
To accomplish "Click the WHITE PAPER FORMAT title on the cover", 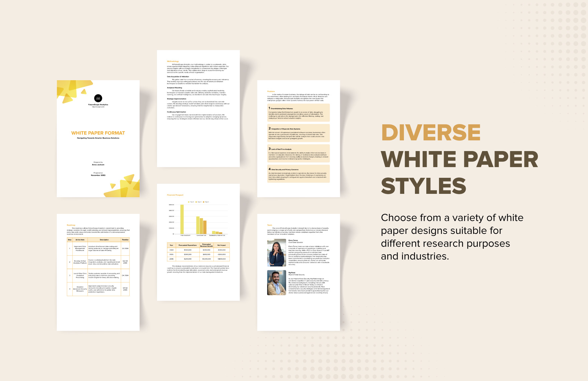I will pyautogui.click(x=98, y=133).
